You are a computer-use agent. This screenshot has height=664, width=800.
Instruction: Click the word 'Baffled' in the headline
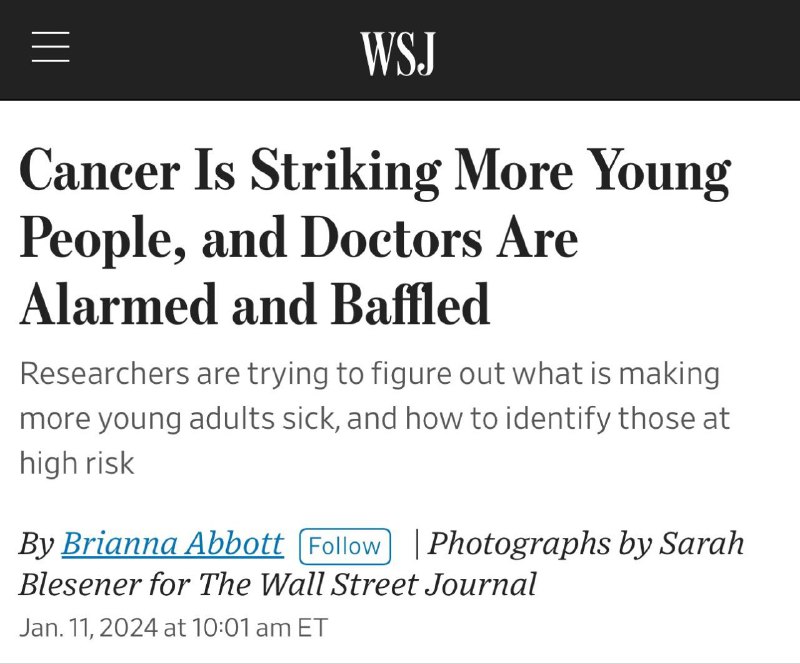pyautogui.click(x=411, y=304)
